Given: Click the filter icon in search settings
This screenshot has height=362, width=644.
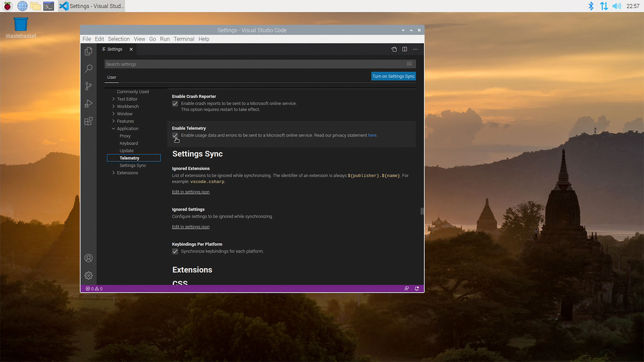Looking at the screenshot, I should [x=409, y=64].
